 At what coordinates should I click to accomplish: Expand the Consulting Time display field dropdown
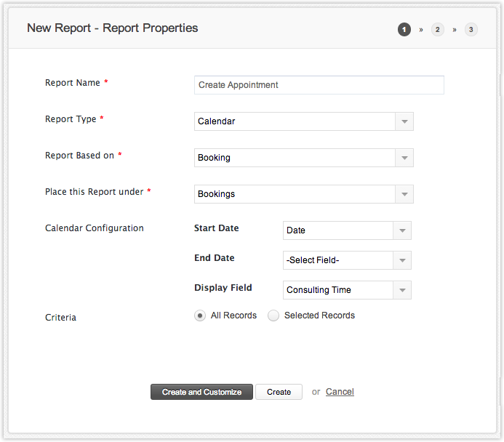click(x=338, y=290)
